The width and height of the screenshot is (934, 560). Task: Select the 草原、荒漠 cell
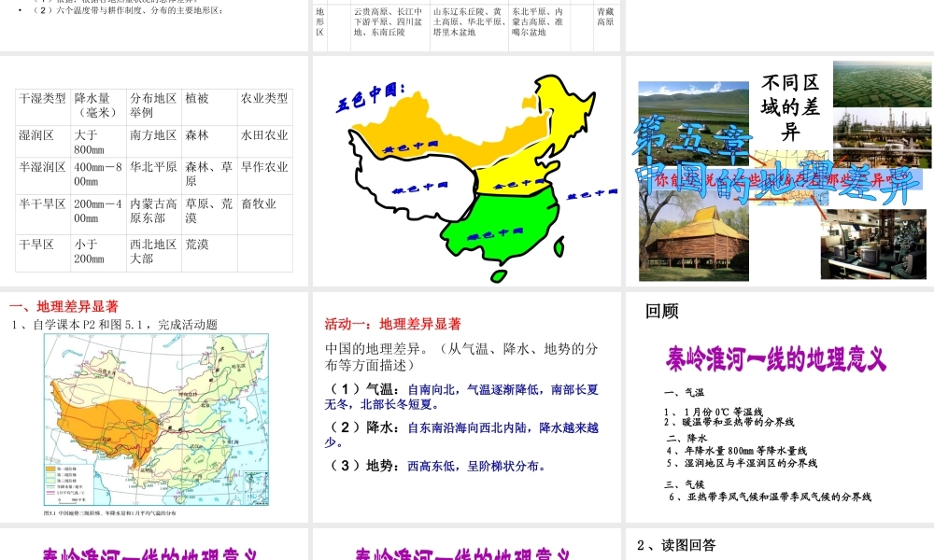(x=209, y=215)
